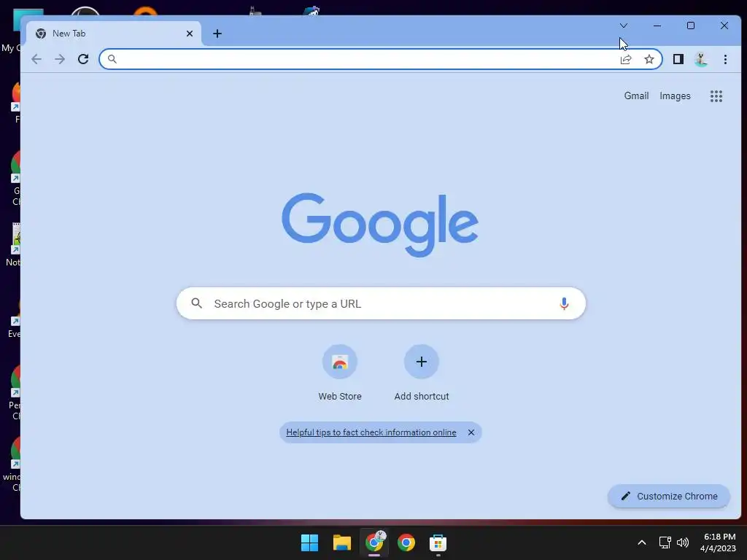Viewport: 747px width, 560px height.
Task: Open Images link
Action: 675,96
